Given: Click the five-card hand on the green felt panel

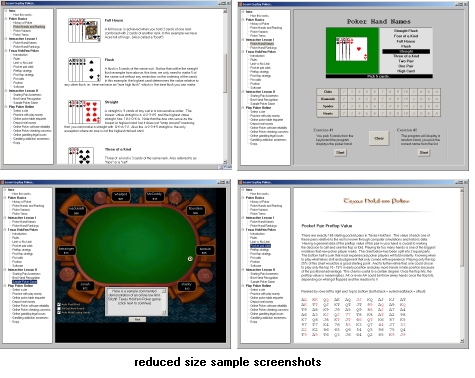Looking at the screenshot, I should tap(351, 49).
